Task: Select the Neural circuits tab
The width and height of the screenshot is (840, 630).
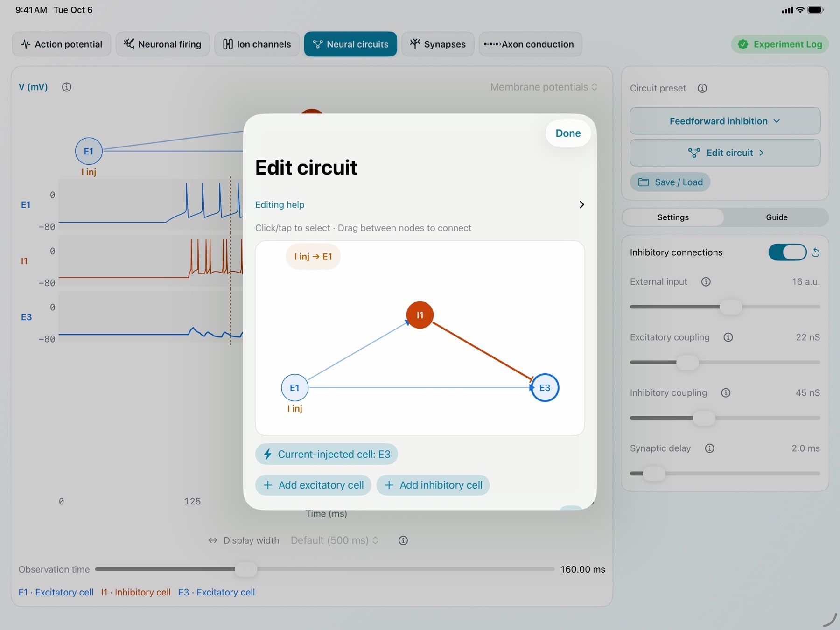Action: tap(350, 44)
